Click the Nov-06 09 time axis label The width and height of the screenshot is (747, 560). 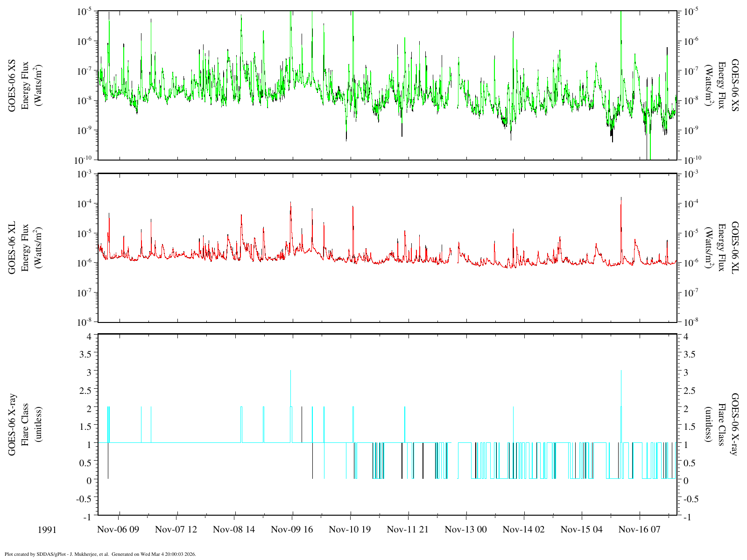coord(119,529)
